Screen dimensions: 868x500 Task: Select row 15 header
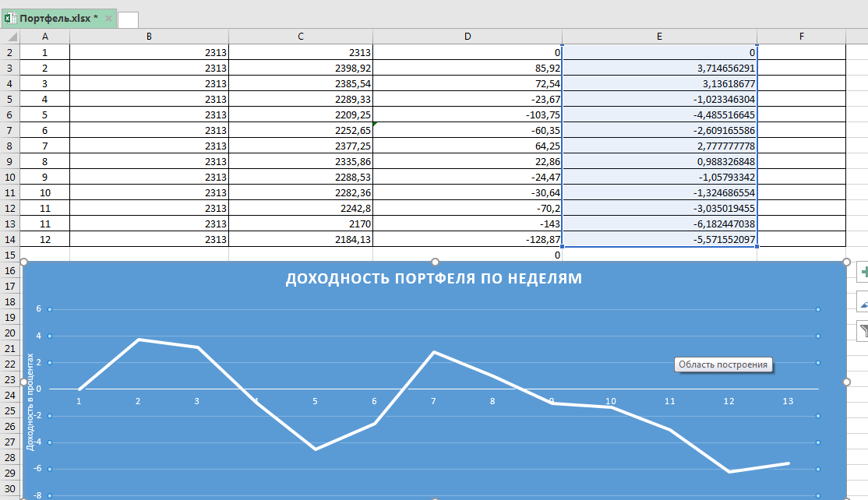coord(9,255)
